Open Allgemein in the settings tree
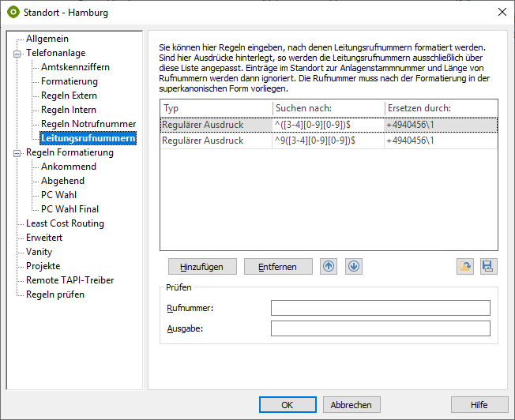The width and height of the screenshot is (515, 420). 47,39
